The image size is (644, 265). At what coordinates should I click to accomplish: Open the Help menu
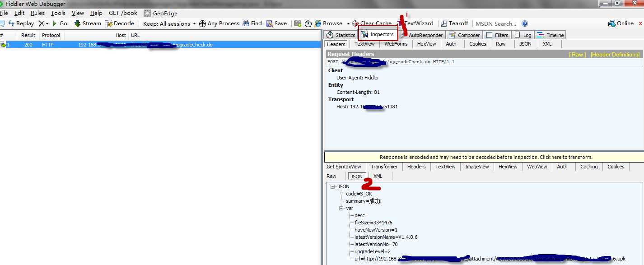(x=96, y=13)
